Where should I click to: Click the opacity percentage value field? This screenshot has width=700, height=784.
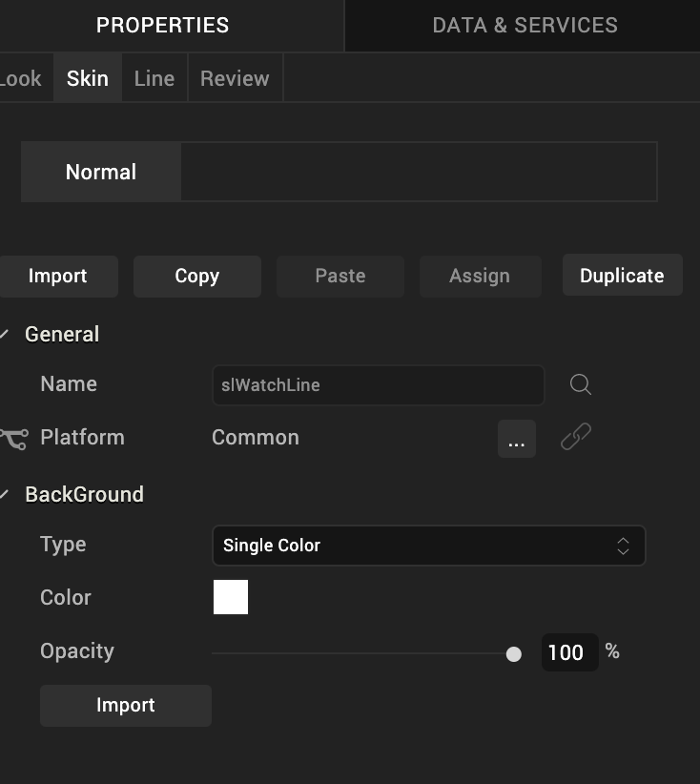(568, 652)
